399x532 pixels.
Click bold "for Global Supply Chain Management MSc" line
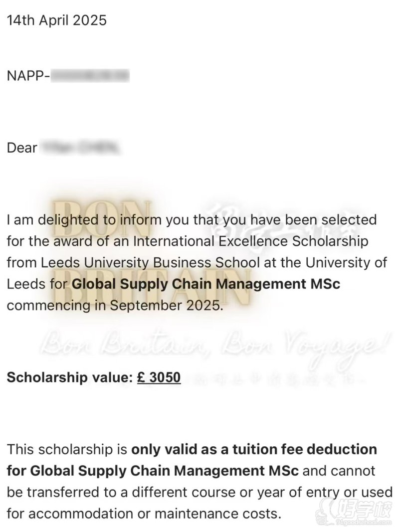pos(153,471)
